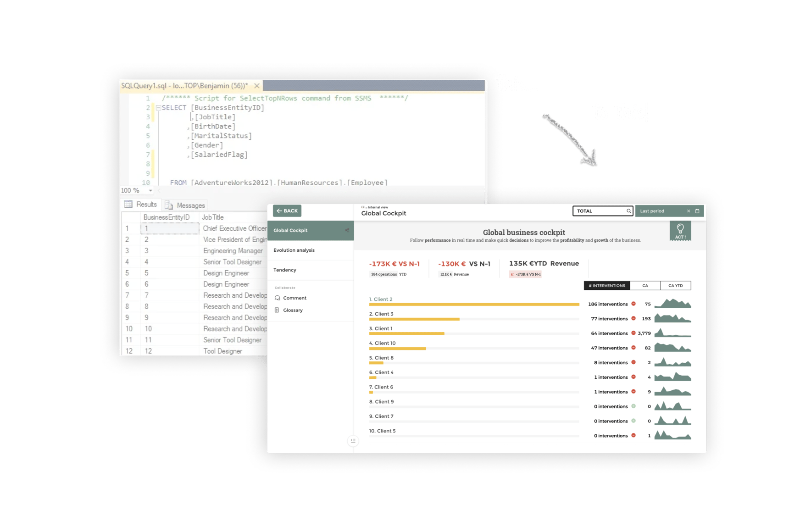Click the ACT! lightbulb icon
Image resolution: width=789 pixels, height=532 pixels.
[x=680, y=231]
